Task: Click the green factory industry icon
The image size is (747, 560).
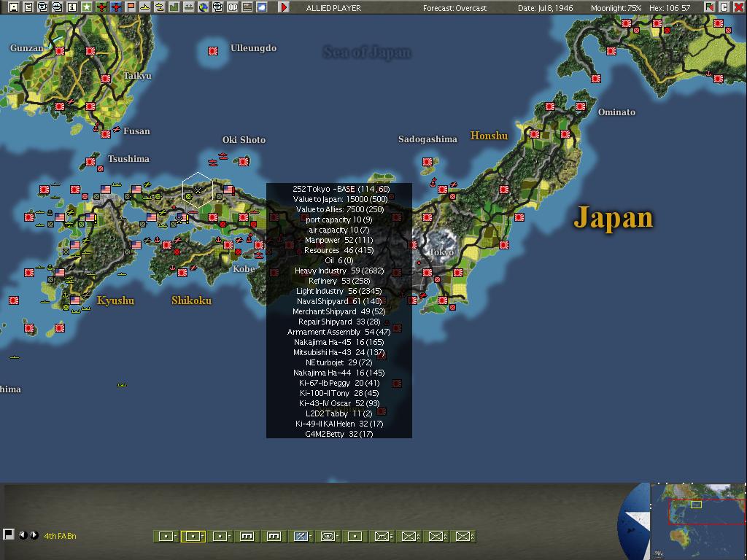Action: [174, 7]
